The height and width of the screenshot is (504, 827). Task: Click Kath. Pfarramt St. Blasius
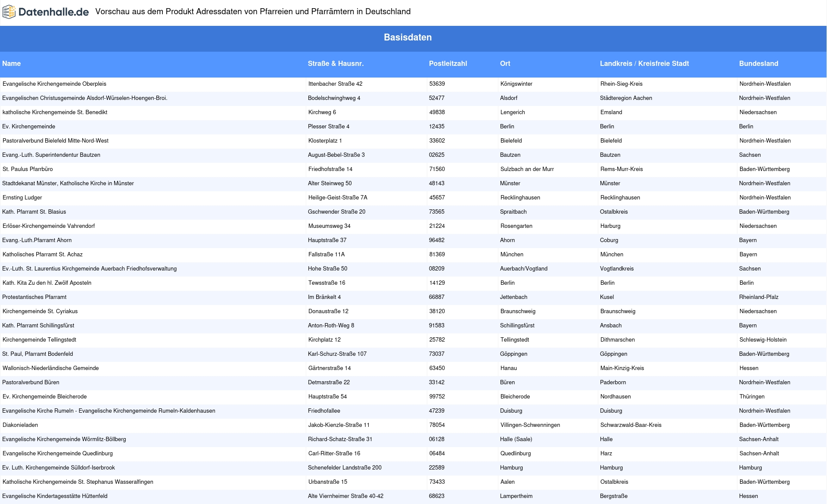click(34, 212)
